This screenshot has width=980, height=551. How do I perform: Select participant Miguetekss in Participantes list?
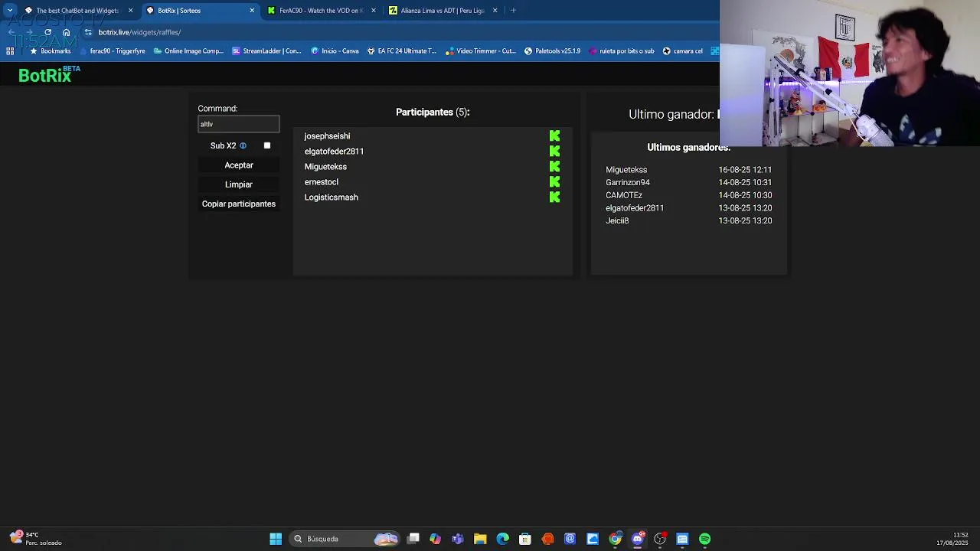pyautogui.click(x=325, y=167)
